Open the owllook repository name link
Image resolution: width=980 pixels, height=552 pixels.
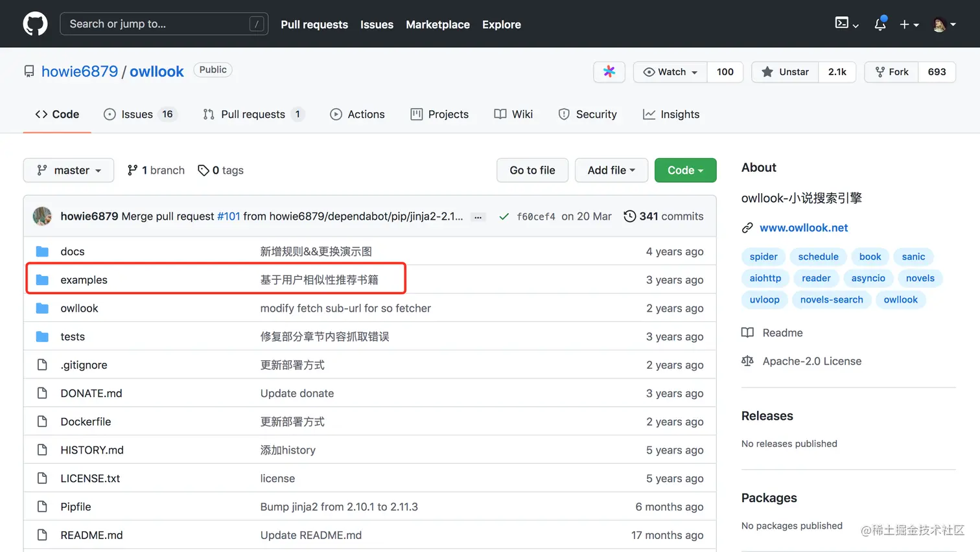click(x=157, y=71)
